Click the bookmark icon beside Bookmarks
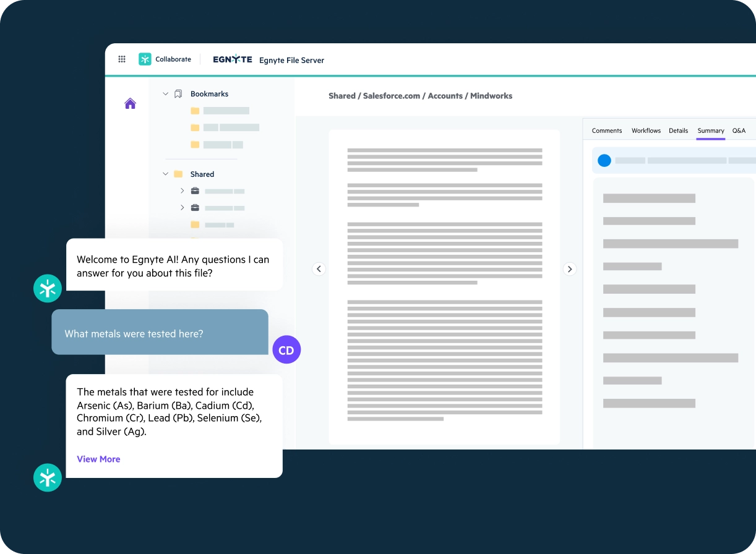756x554 pixels. pos(179,93)
